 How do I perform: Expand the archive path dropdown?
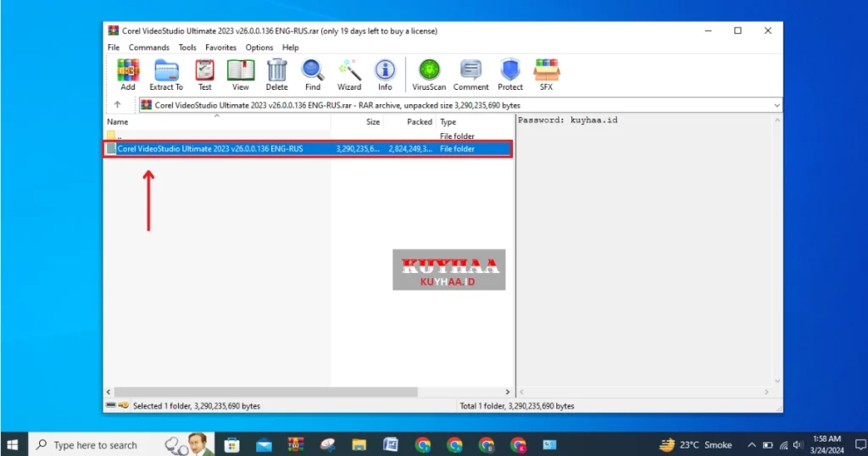[776, 105]
